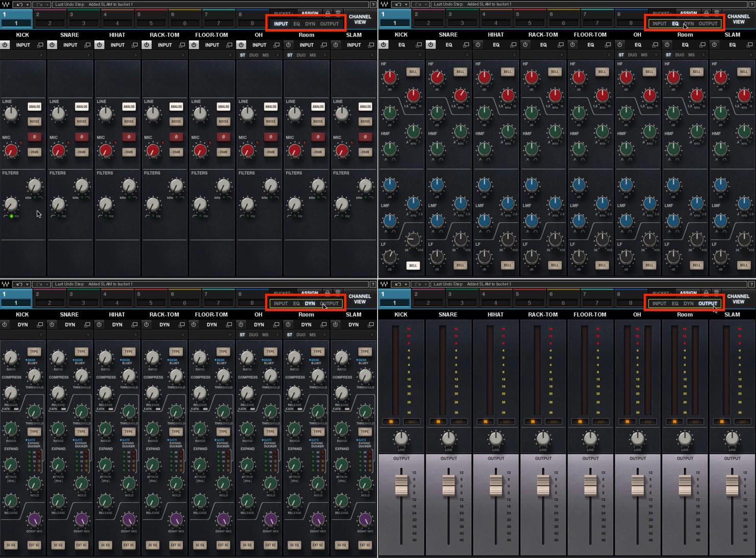The width and height of the screenshot is (756, 558).
Task: Open redo dropdown arrow in DYN view
Action: pos(48,284)
